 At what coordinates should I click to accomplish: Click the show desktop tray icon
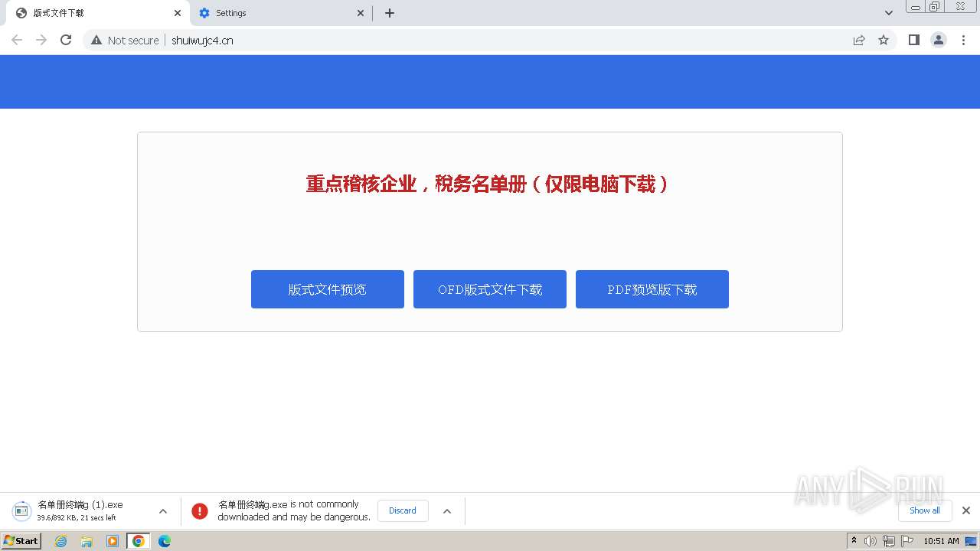971,541
